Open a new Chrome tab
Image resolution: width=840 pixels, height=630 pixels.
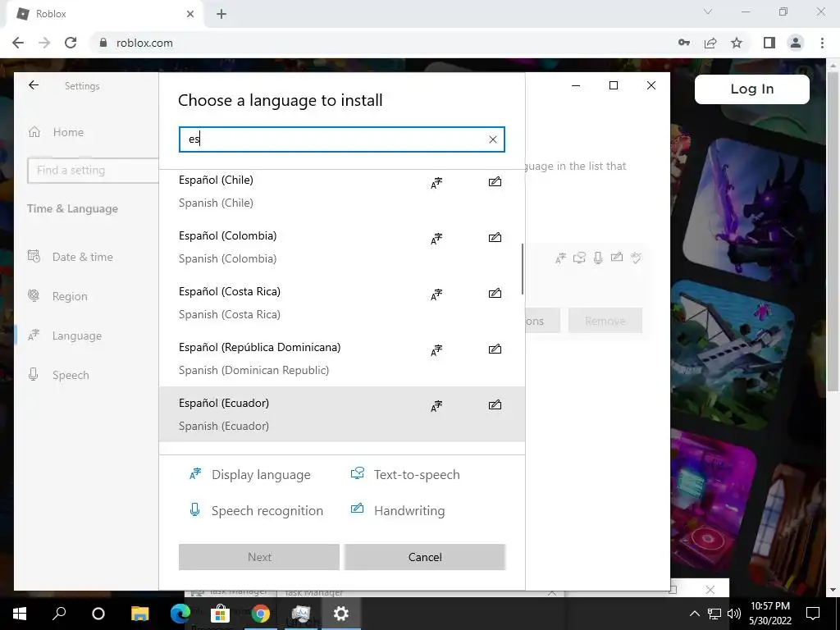point(221,14)
